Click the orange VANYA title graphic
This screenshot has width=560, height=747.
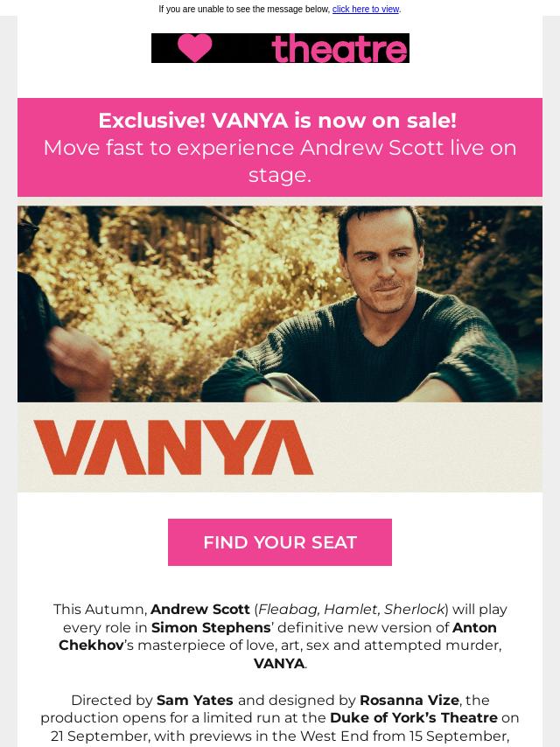[173, 447]
